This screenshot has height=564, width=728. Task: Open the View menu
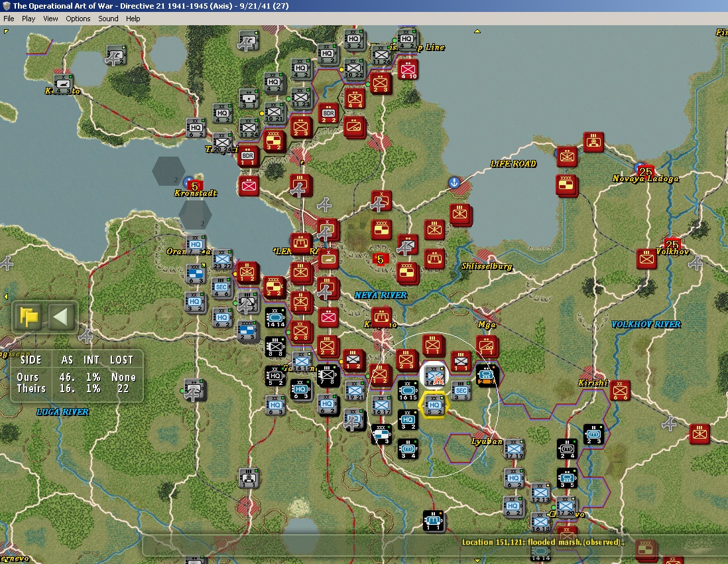pyautogui.click(x=50, y=19)
